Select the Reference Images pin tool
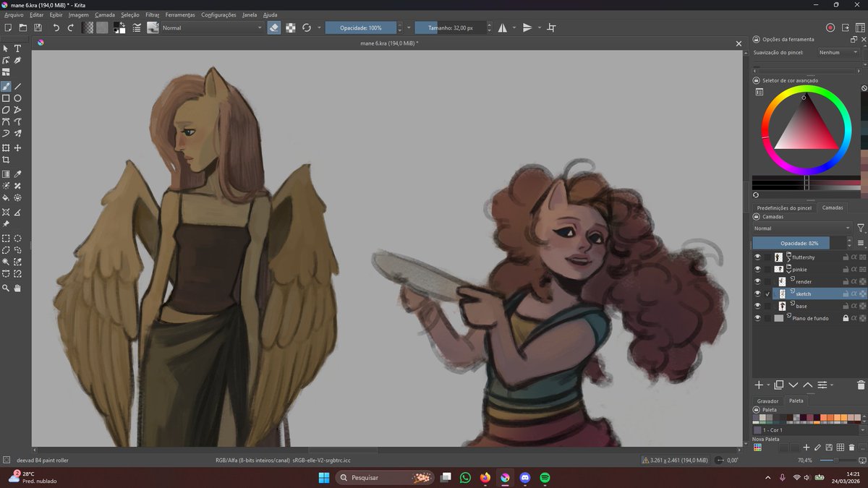The height and width of the screenshot is (488, 868). (6, 224)
